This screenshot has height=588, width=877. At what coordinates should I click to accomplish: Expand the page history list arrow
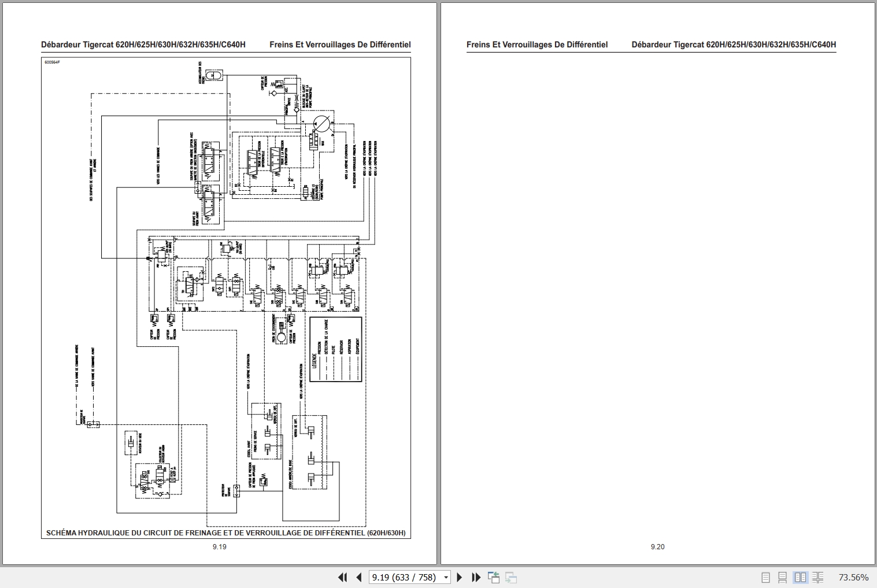[445, 577]
